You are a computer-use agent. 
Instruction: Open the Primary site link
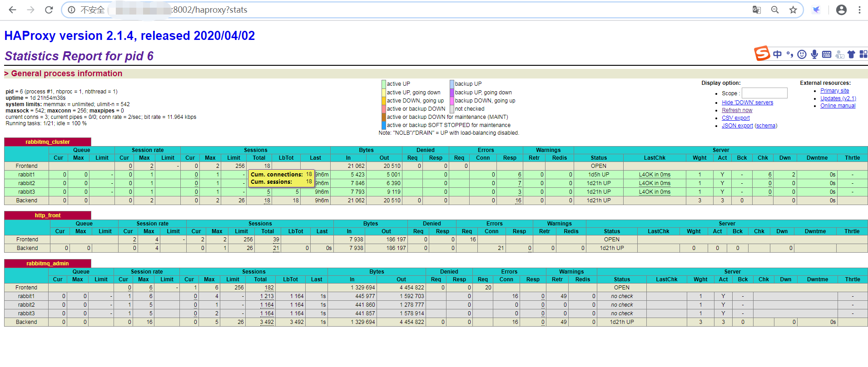pyautogui.click(x=834, y=91)
